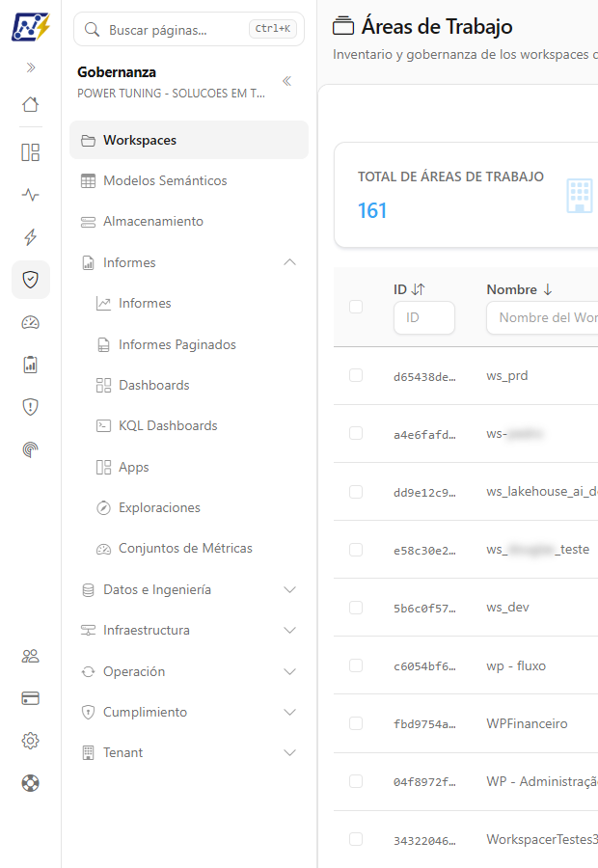The width and height of the screenshot is (598, 868).
Task: Check the row checkbox for e58c30e2
Action: [x=356, y=550]
